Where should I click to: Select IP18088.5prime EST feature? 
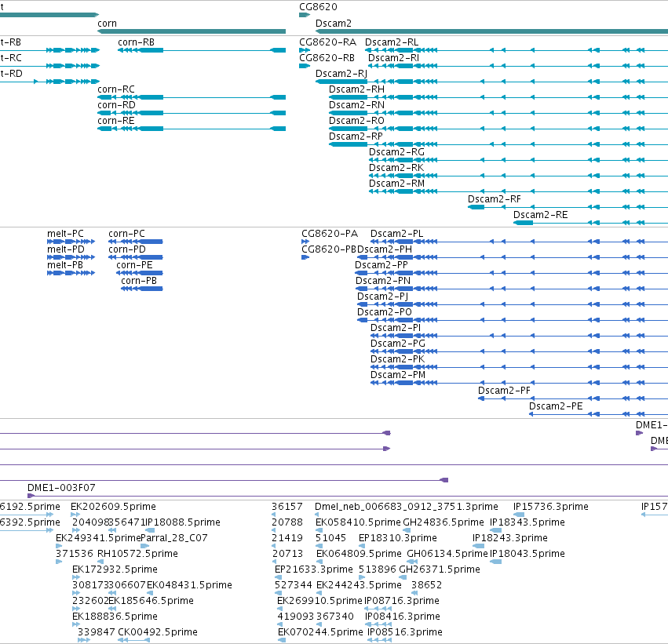(183, 522)
